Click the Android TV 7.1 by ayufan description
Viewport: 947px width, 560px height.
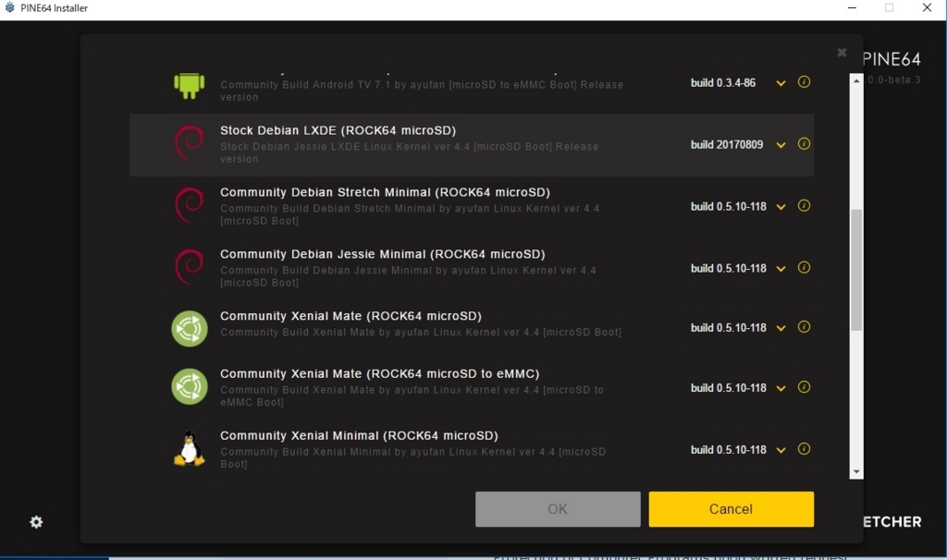pyautogui.click(x=422, y=91)
